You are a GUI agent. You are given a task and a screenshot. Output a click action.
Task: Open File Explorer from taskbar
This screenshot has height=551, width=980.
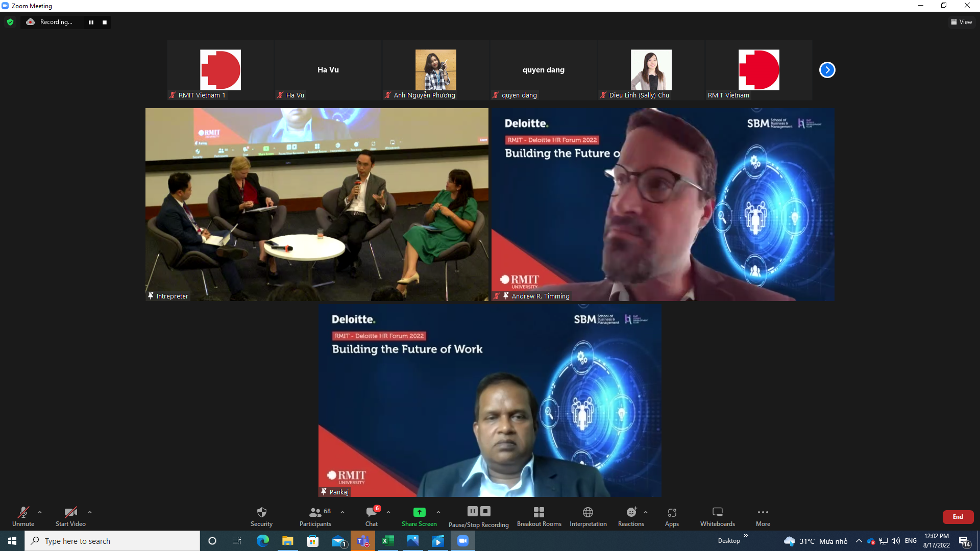click(x=288, y=541)
